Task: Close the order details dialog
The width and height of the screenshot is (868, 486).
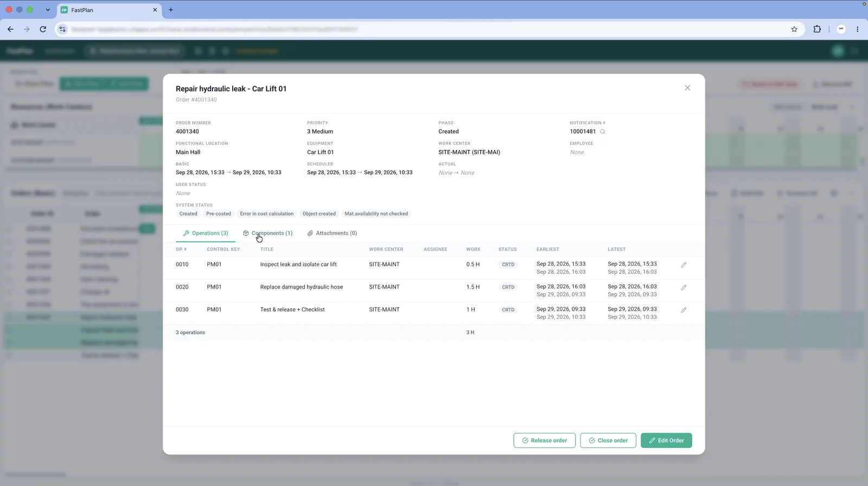Action: click(x=687, y=88)
